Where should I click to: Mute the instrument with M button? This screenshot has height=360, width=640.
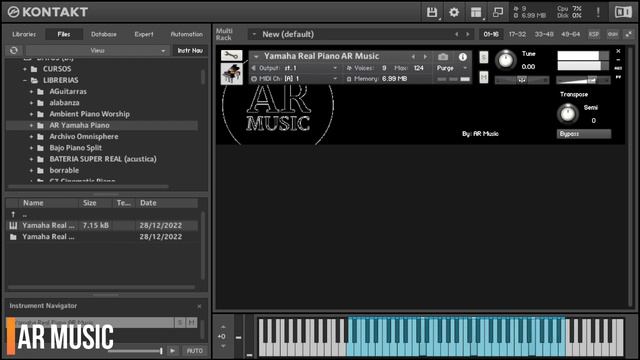pyautogui.click(x=484, y=77)
